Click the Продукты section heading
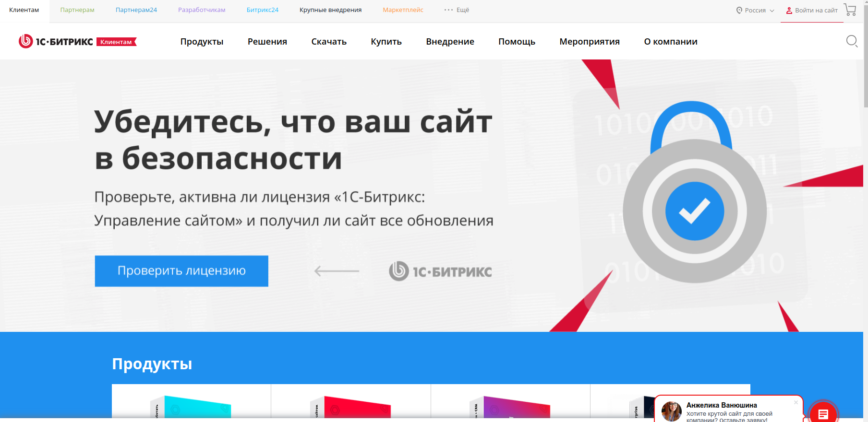 coord(152,364)
